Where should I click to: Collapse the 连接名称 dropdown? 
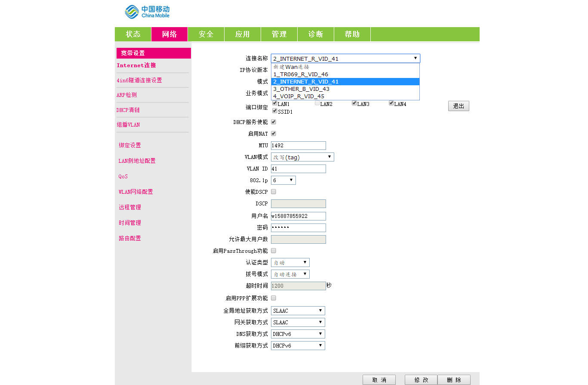(345, 59)
